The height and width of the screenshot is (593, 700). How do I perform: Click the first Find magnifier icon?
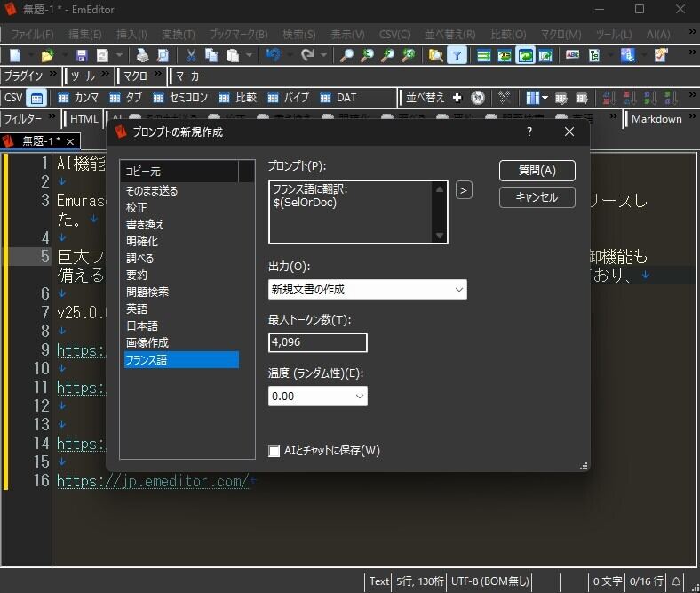(x=346, y=55)
